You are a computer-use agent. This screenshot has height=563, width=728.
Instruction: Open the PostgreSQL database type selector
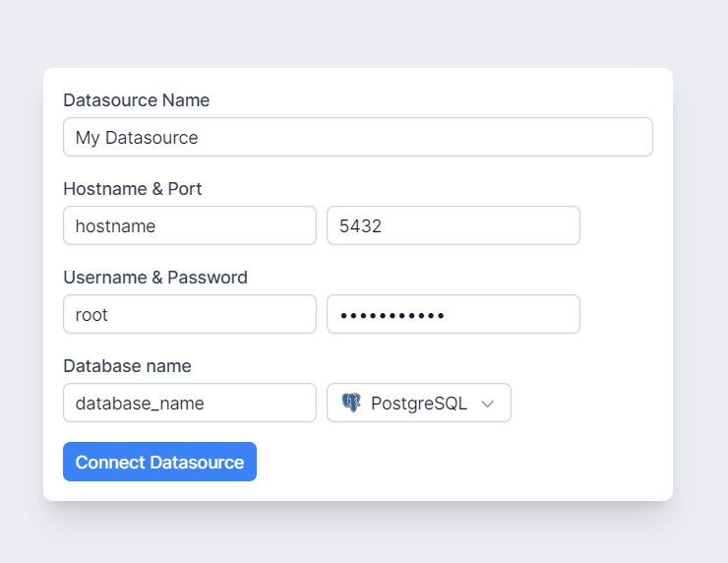419,403
